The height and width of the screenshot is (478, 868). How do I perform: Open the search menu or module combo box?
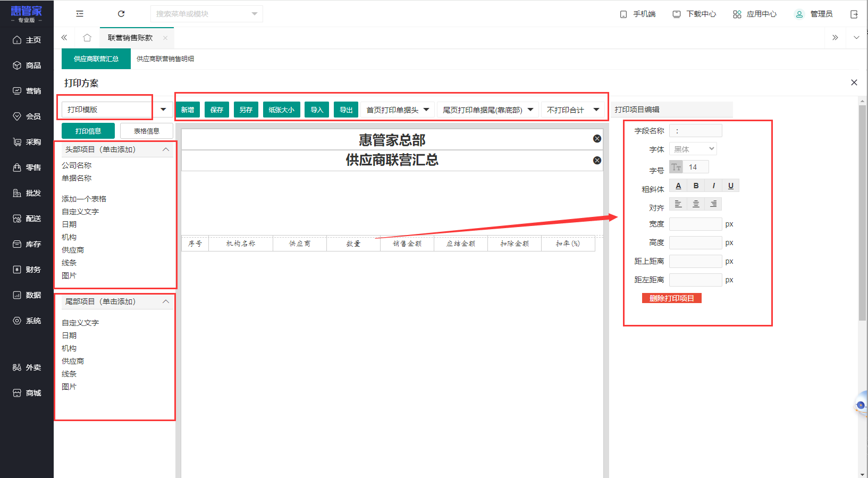(207, 14)
